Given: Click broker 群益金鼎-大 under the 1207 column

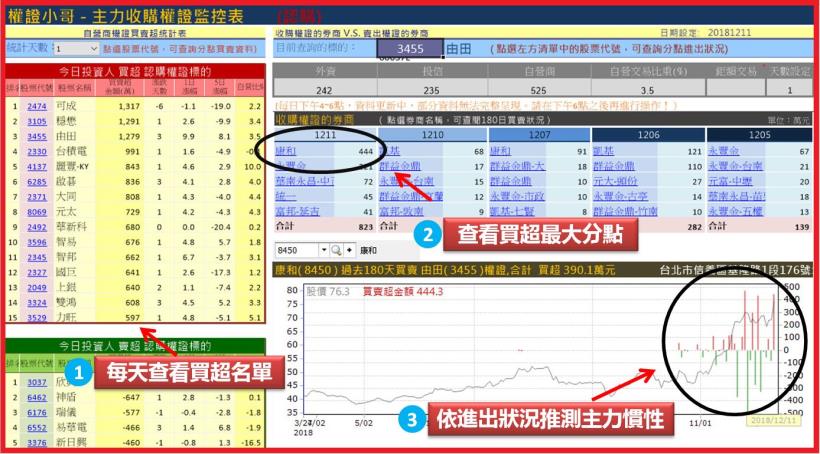Looking at the screenshot, I should (x=518, y=166).
